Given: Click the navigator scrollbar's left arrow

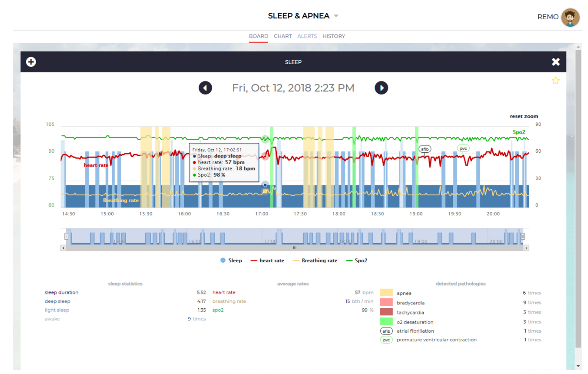Looking at the screenshot, I should pos(64,248).
